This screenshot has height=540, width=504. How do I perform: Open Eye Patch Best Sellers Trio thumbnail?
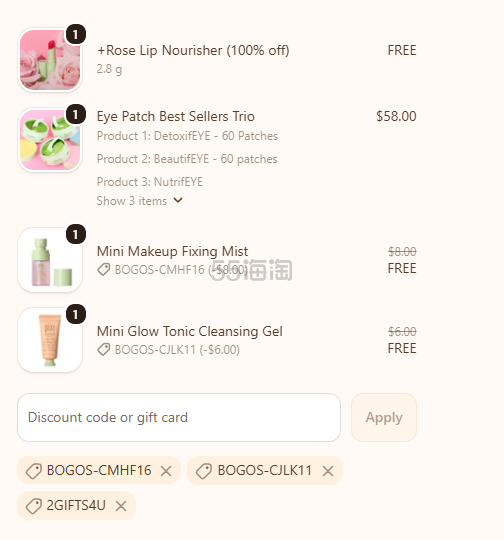(50, 140)
